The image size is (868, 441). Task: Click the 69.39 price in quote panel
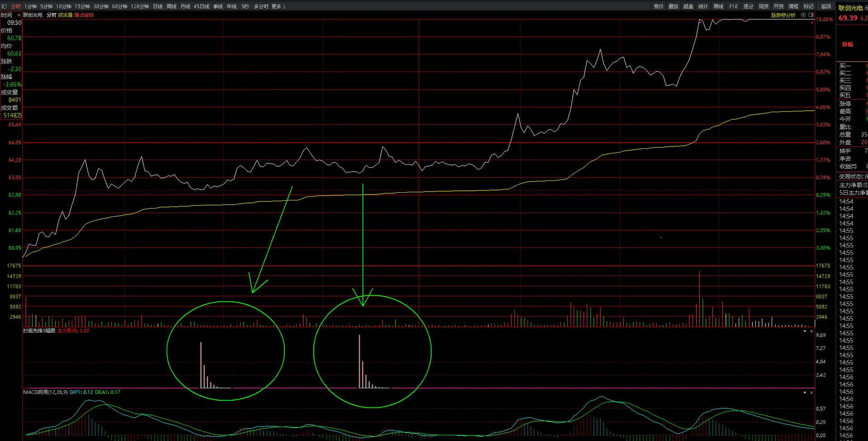tap(848, 18)
